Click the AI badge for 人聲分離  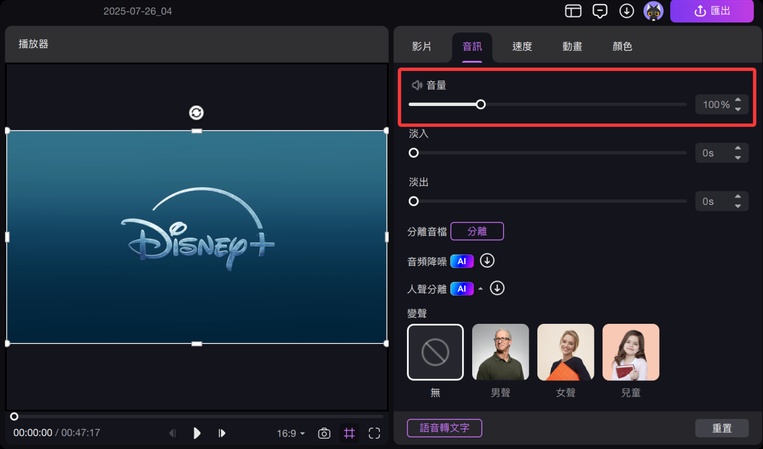462,289
